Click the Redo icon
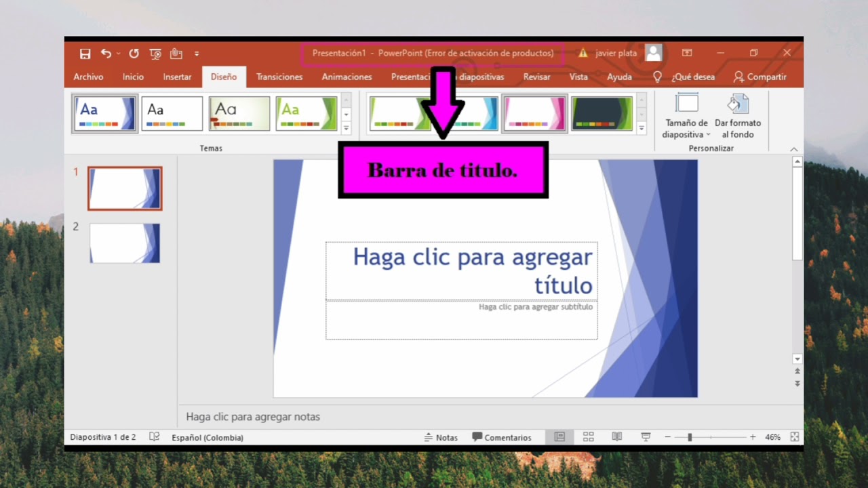This screenshot has height=488, width=868. click(133, 53)
